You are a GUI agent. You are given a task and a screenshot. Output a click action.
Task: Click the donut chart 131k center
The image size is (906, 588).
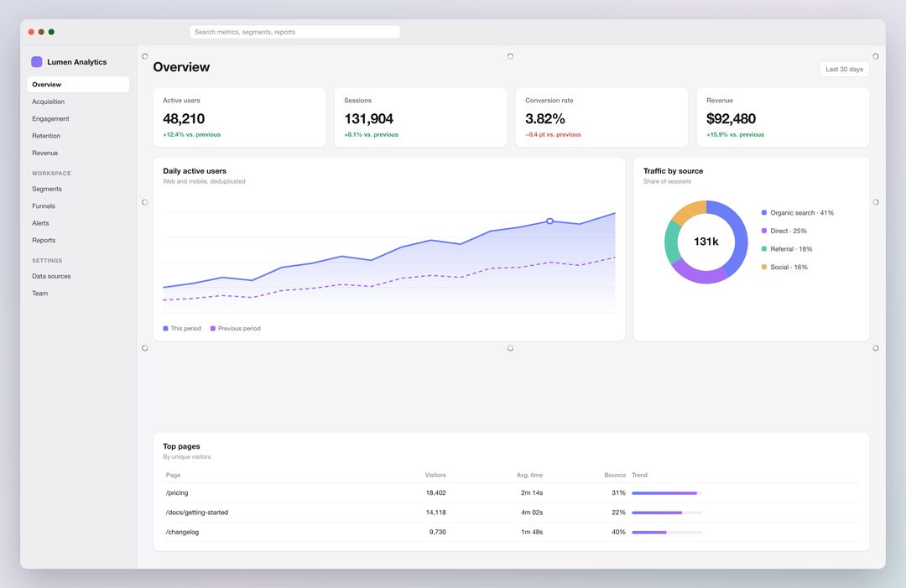click(x=706, y=242)
